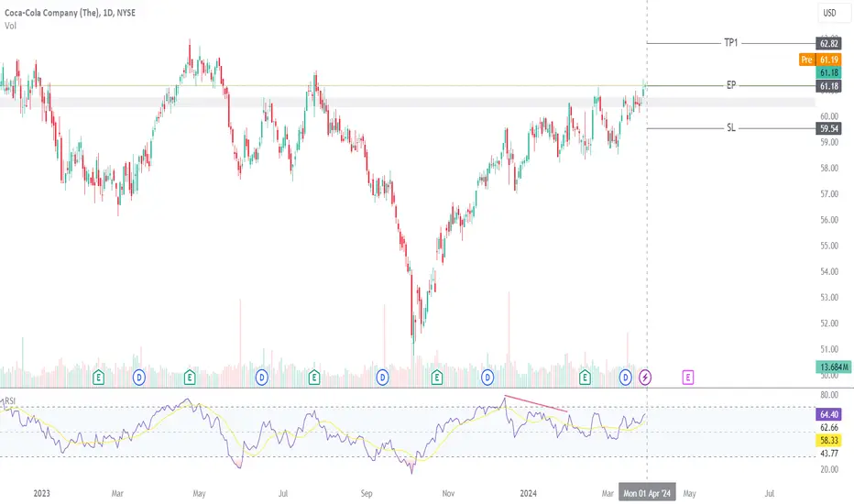Click the 55.00 price axis label
This screenshot has height=504, width=854.
[x=829, y=246]
